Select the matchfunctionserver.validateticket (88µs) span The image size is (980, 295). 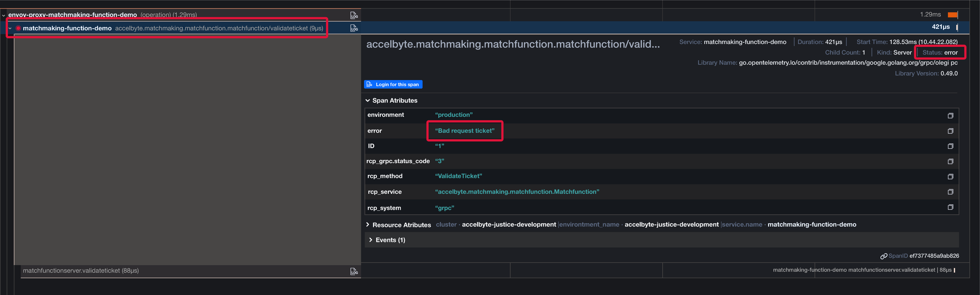(81, 271)
